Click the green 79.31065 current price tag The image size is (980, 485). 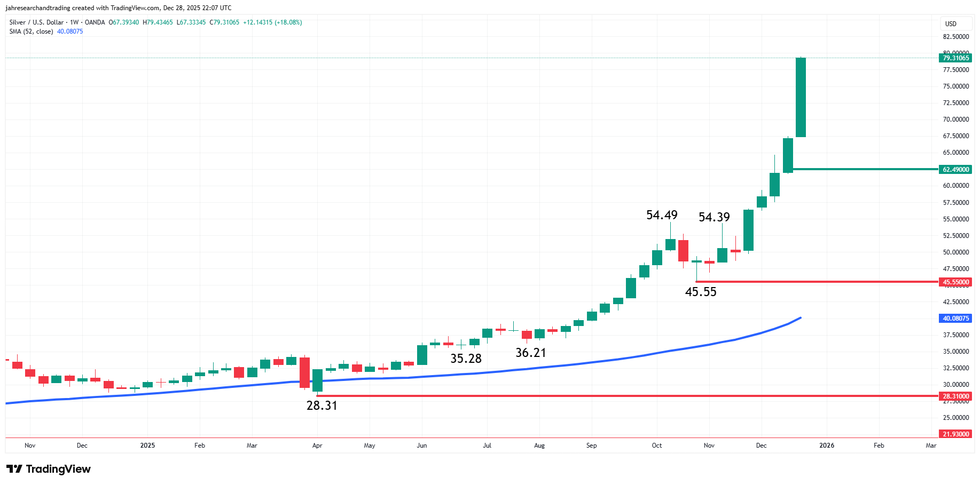pyautogui.click(x=955, y=58)
